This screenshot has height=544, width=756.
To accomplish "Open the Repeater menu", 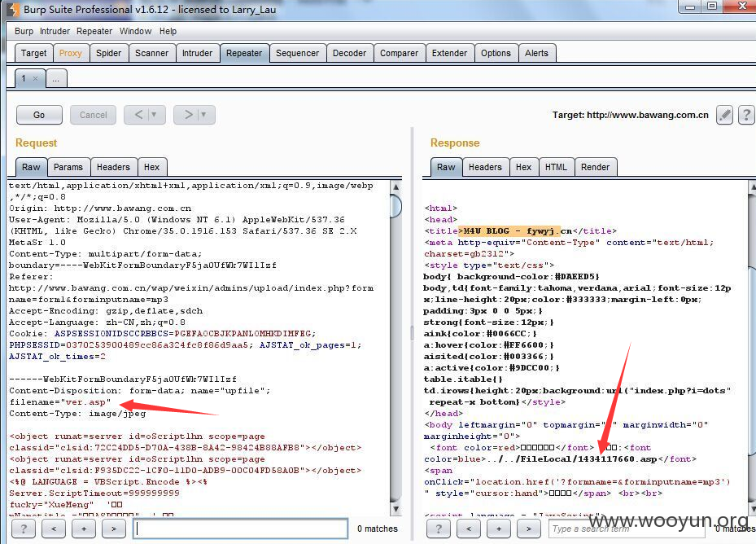I will click(x=94, y=31).
